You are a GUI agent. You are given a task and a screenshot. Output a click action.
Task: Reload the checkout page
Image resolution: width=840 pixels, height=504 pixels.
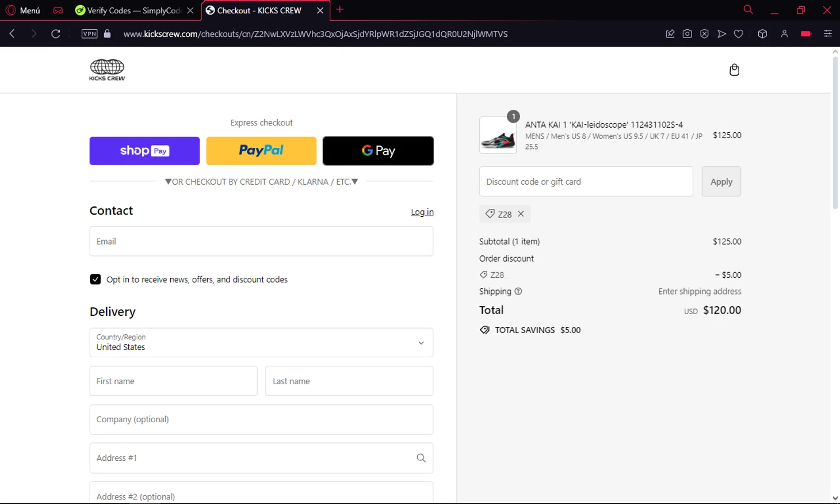pos(55,34)
